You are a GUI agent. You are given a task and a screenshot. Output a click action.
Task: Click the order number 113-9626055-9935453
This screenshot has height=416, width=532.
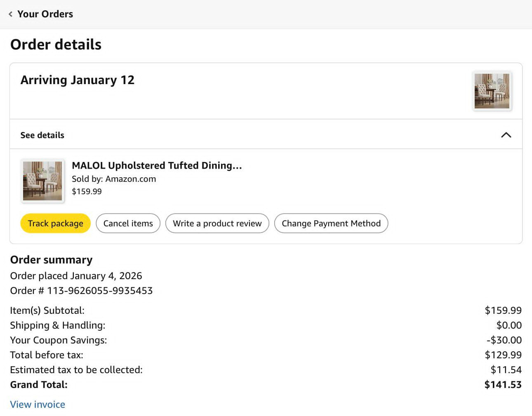(99, 291)
